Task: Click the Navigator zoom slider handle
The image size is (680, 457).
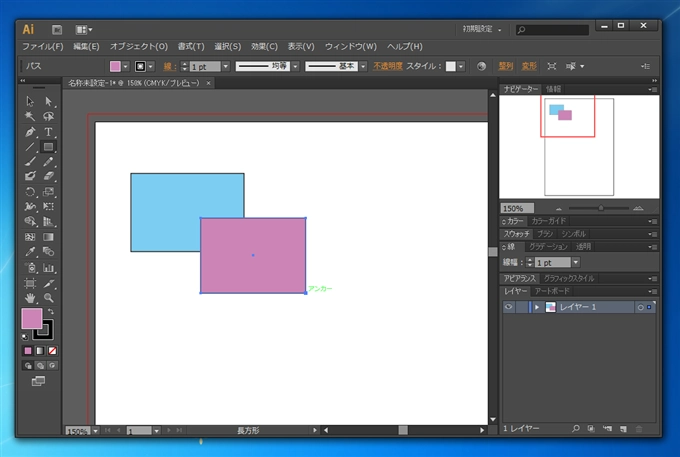Action: tap(601, 208)
